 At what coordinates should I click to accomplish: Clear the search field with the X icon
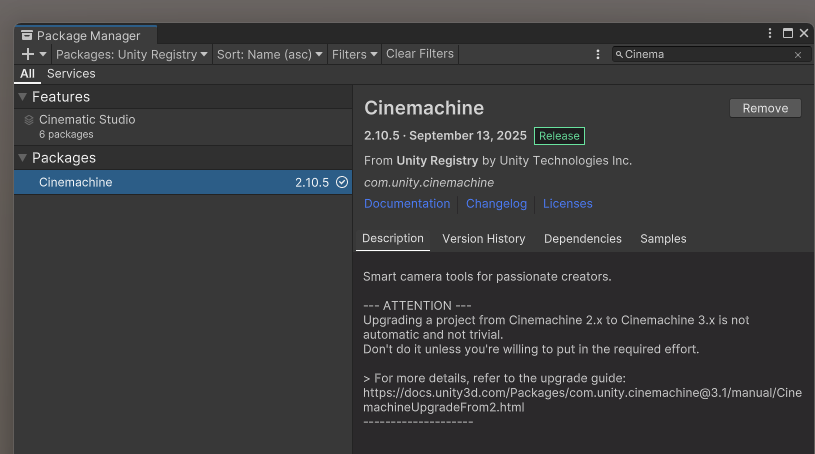798,55
